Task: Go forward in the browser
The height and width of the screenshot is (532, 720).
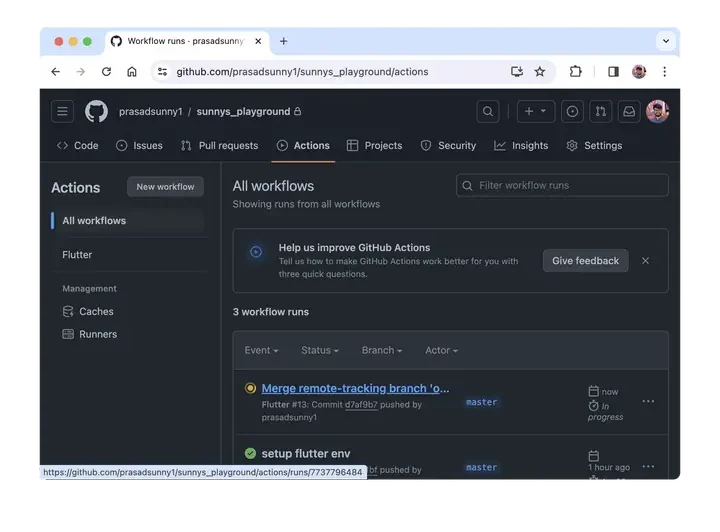Action: (81, 72)
